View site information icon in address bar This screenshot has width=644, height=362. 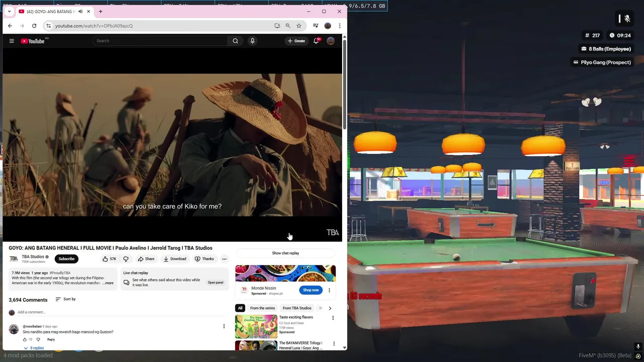(48, 26)
